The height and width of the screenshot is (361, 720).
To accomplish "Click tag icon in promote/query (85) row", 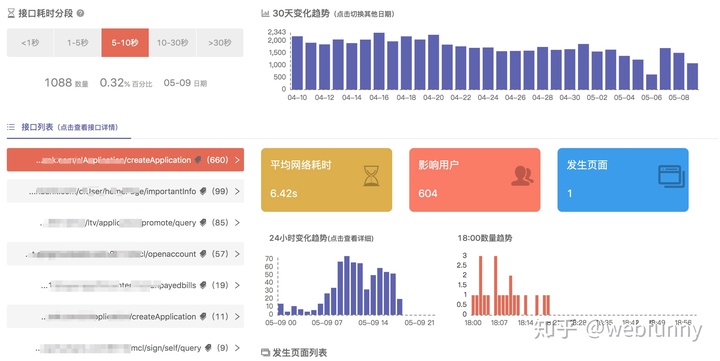I will coord(203,222).
